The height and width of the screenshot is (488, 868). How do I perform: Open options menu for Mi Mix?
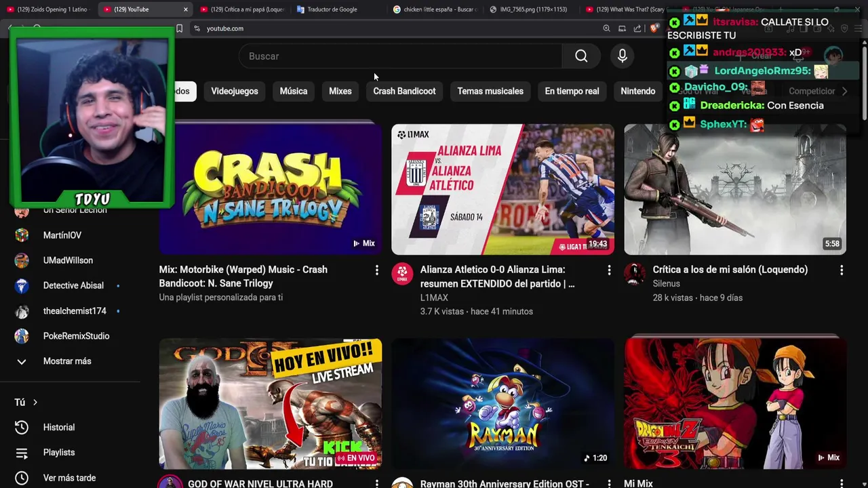click(x=842, y=484)
